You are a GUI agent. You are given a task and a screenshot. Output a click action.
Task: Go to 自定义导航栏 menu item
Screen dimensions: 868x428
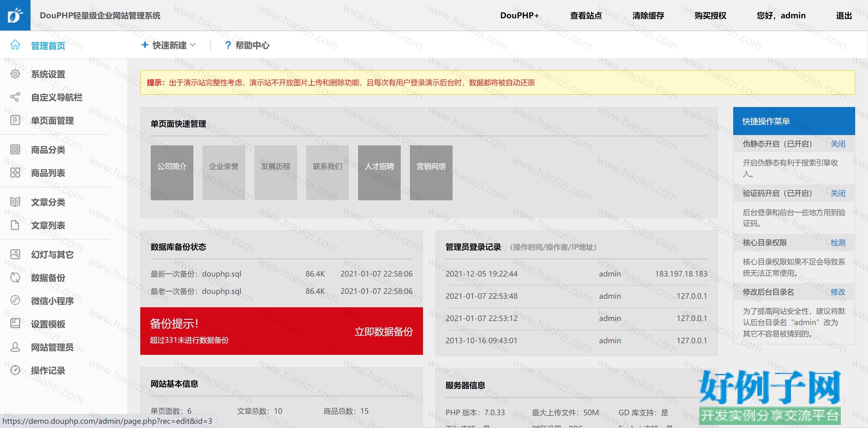57,97
